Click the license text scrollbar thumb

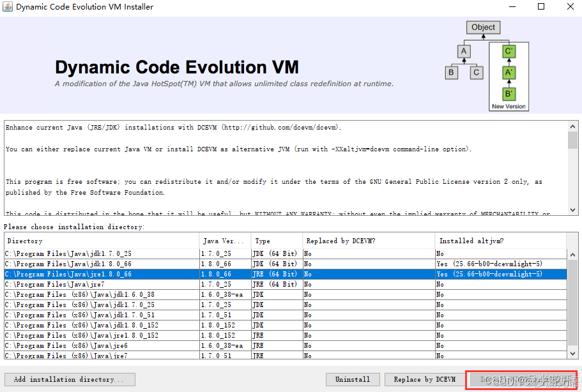pos(572,140)
